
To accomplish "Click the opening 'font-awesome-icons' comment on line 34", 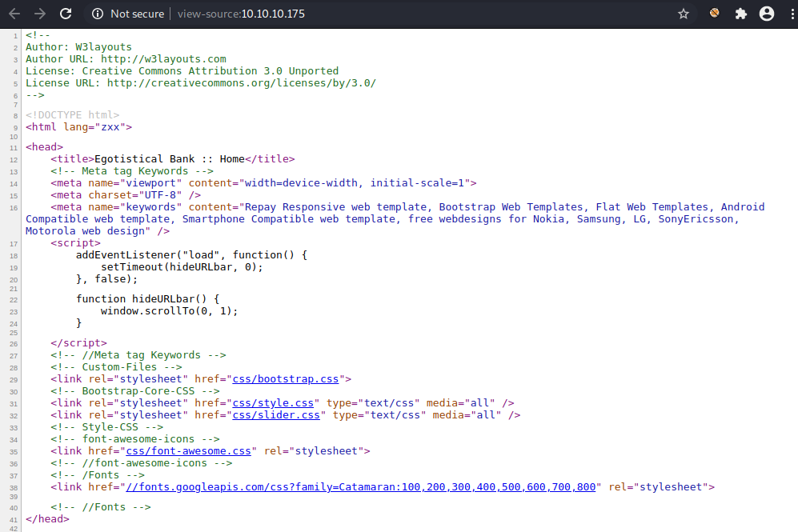I will coord(135,439).
